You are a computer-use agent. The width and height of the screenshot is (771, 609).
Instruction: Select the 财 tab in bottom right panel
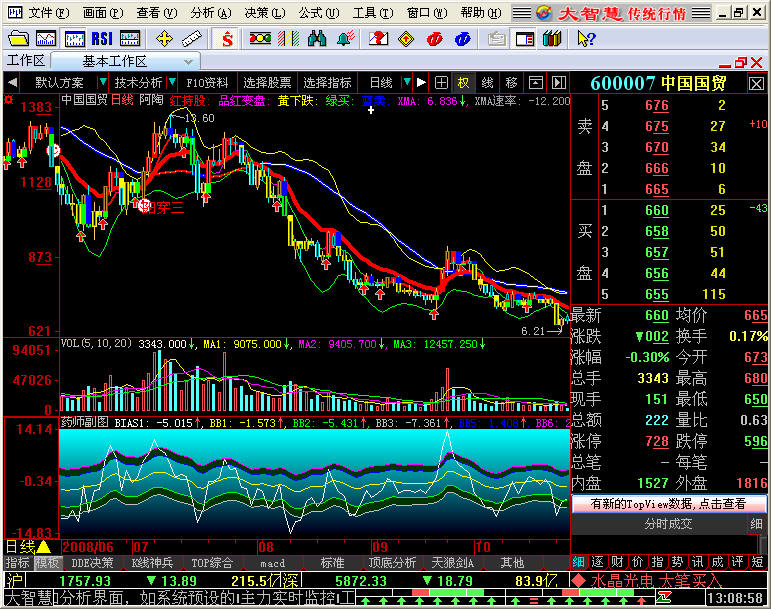coord(618,562)
